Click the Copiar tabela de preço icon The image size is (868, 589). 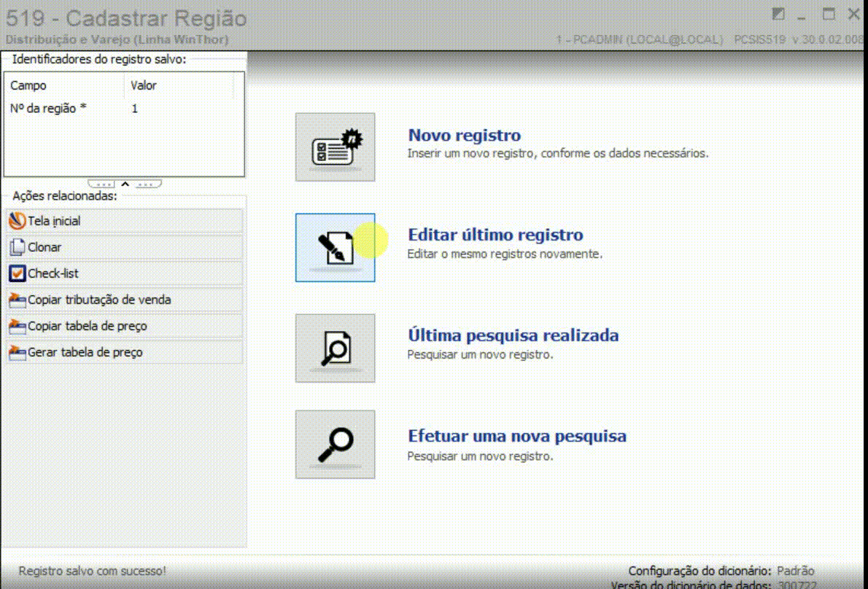point(18,327)
